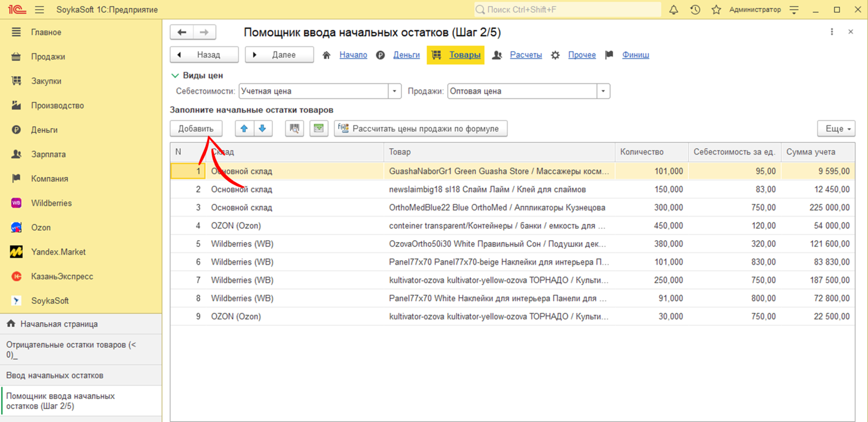Open Себестоимости price type dropdown
This screenshot has width=868, height=422.
[x=395, y=91]
